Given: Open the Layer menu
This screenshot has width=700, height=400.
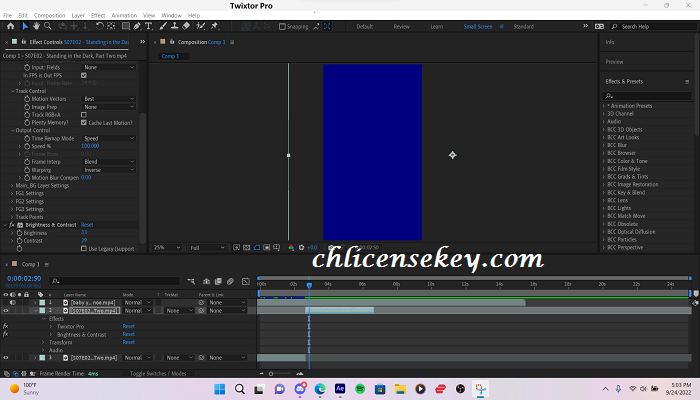Looking at the screenshot, I should [x=78, y=15].
